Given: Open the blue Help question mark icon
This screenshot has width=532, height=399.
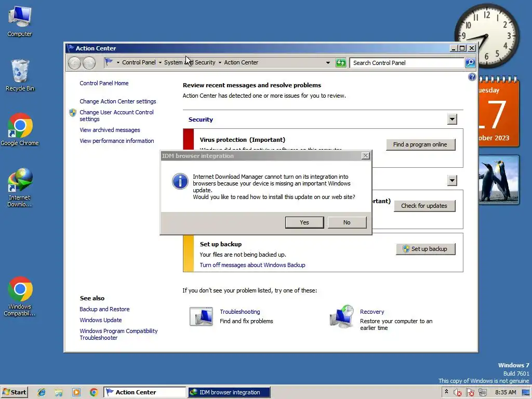Looking at the screenshot, I should (472, 77).
